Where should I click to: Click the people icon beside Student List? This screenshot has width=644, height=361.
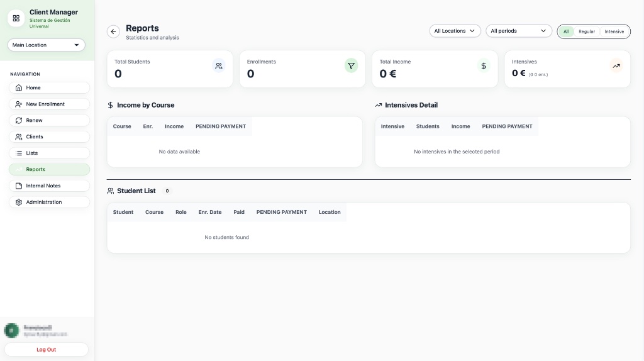[x=110, y=191]
